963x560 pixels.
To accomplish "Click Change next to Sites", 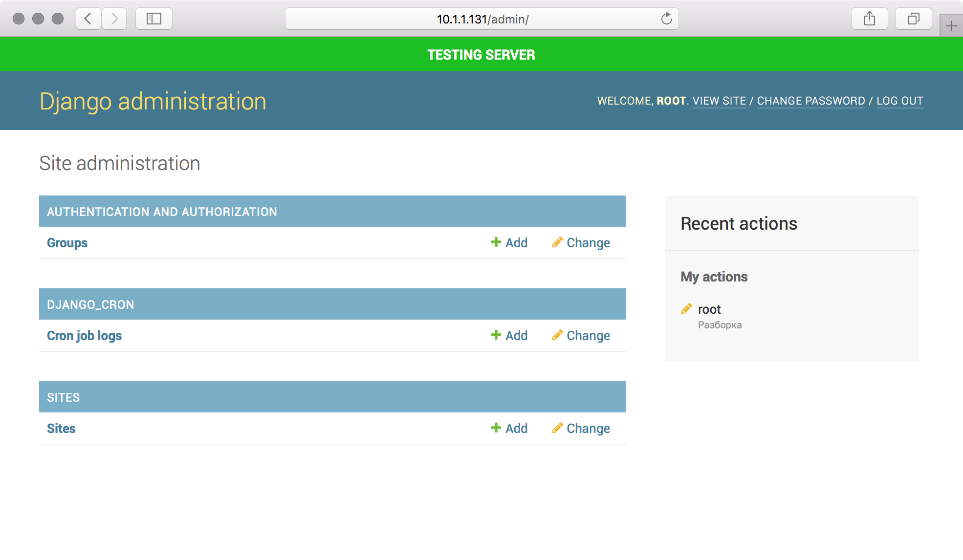I will (581, 429).
